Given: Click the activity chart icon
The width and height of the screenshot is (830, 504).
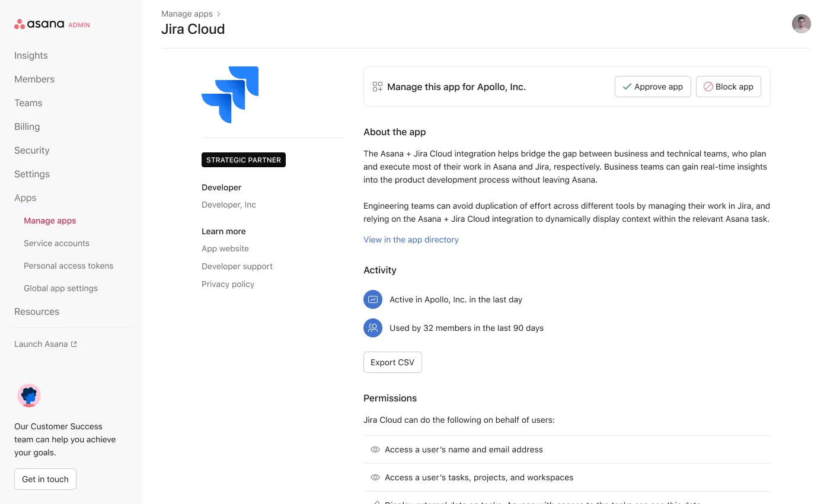Looking at the screenshot, I should coord(373,299).
